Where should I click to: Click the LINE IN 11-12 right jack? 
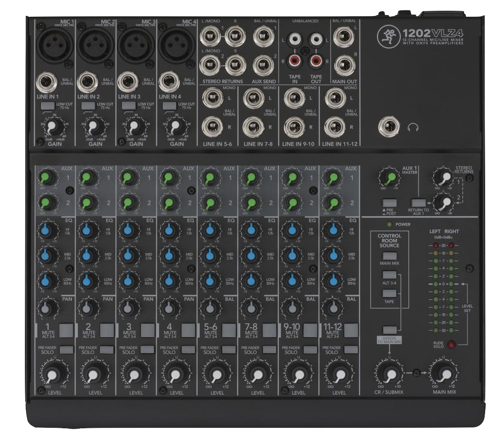[335, 127]
